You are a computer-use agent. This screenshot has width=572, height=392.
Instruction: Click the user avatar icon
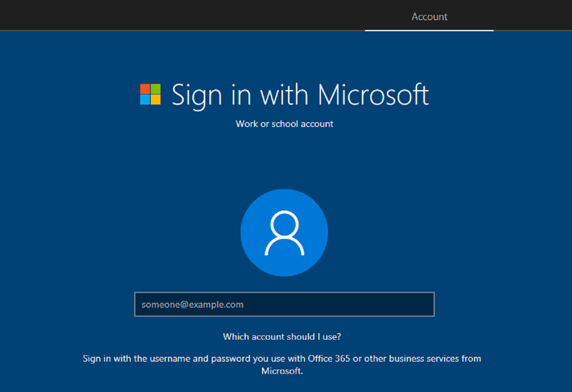pos(284,232)
